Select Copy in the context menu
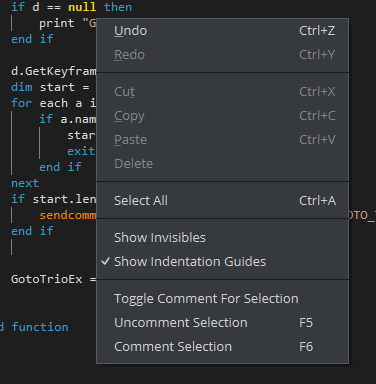The width and height of the screenshot is (376, 384). (222, 116)
